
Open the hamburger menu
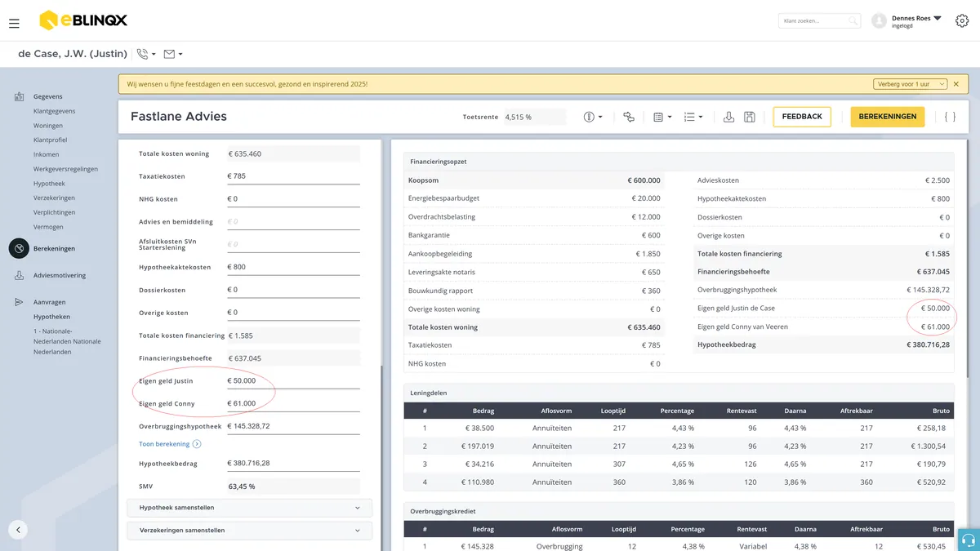pos(14,24)
